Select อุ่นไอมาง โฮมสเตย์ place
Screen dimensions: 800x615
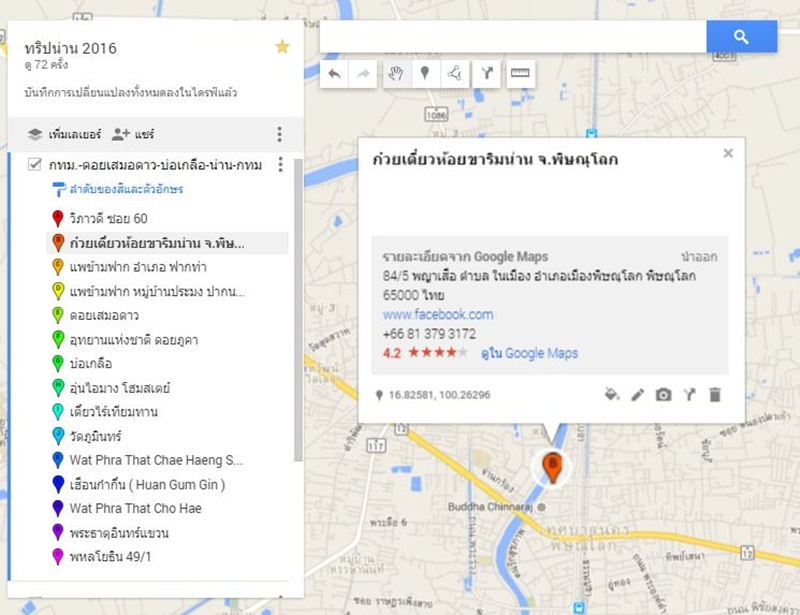(x=120, y=388)
